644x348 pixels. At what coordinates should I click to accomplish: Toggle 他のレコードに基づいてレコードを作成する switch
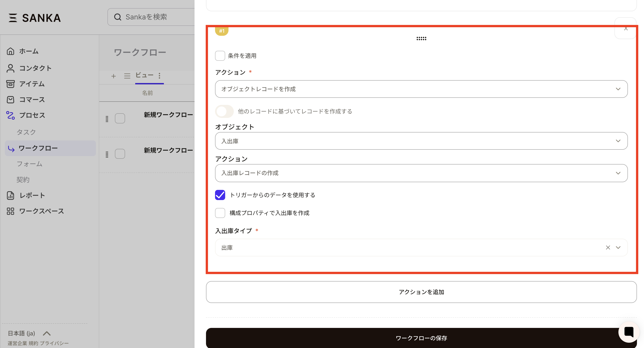[224, 111]
